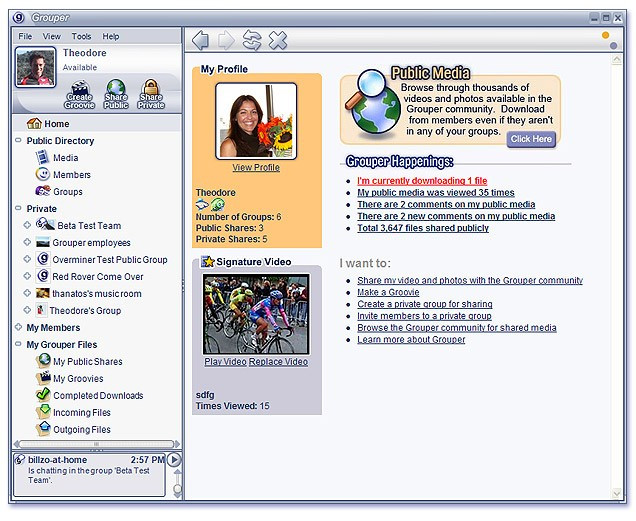Click Theodore's avatar photo in sidebar
This screenshot has height=521, width=636.
[35, 67]
